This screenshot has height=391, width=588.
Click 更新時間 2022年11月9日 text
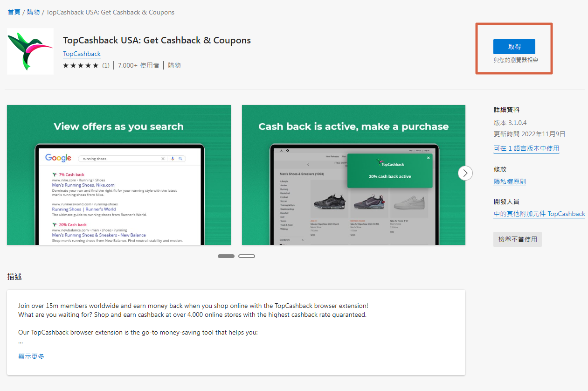529,134
